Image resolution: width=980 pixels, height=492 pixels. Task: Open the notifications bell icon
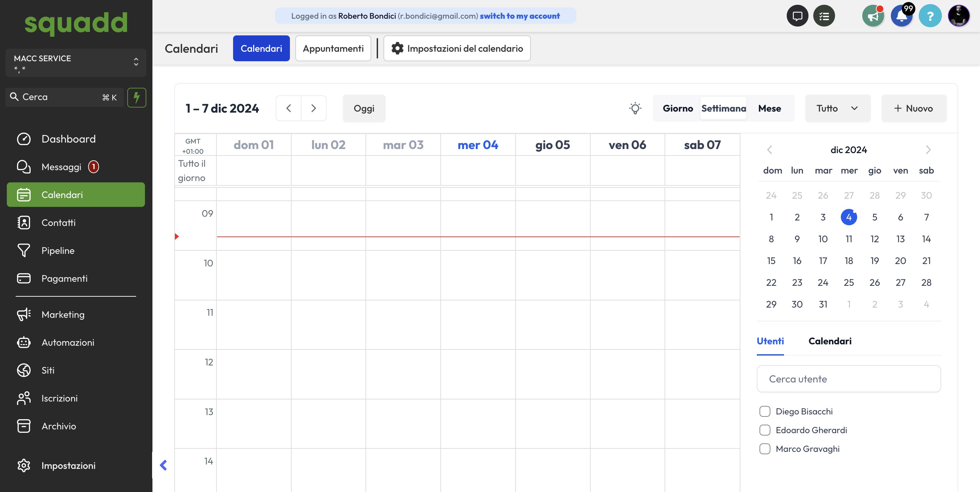pyautogui.click(x=901, y=16)
